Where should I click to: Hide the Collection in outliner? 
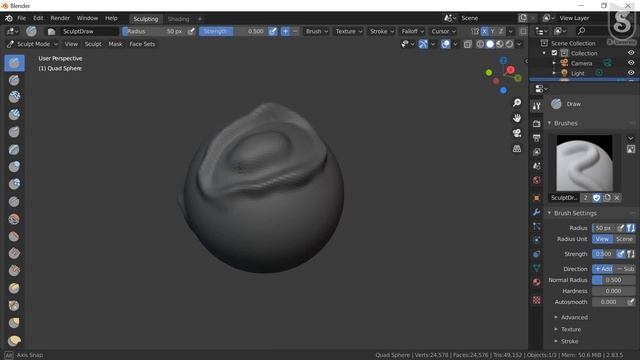coord(631,53)
